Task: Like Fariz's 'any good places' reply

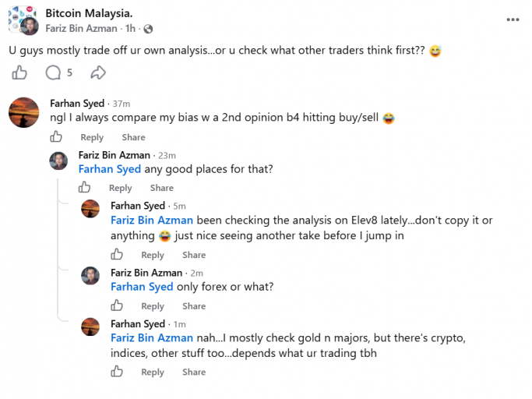Action: (x=84, y=187)
